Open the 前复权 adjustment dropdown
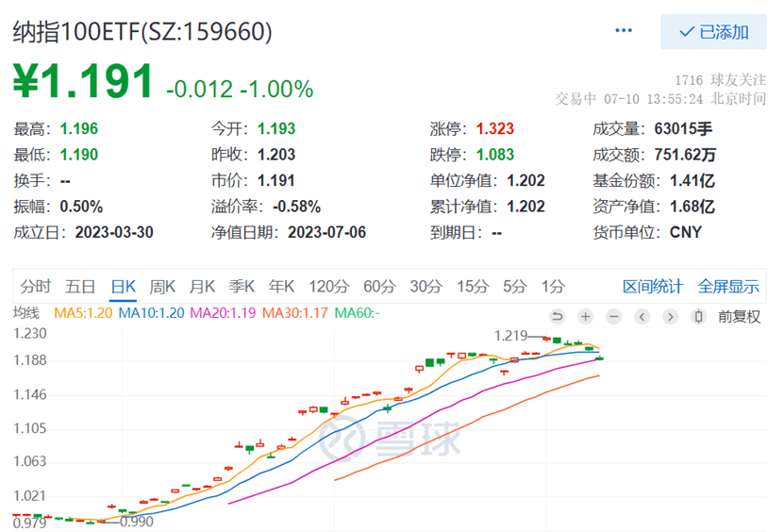Viewport: 784px width, 532px height. coord(739,317)
